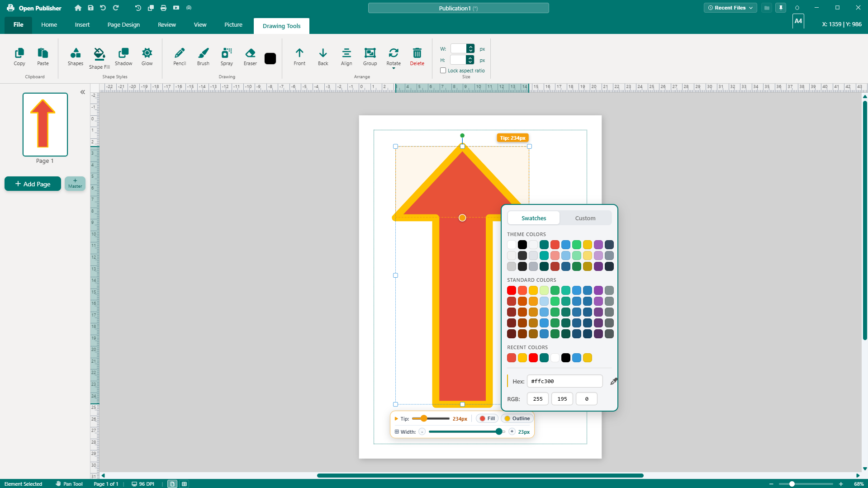Click the minus button beside Width slider

coord(422,431)
